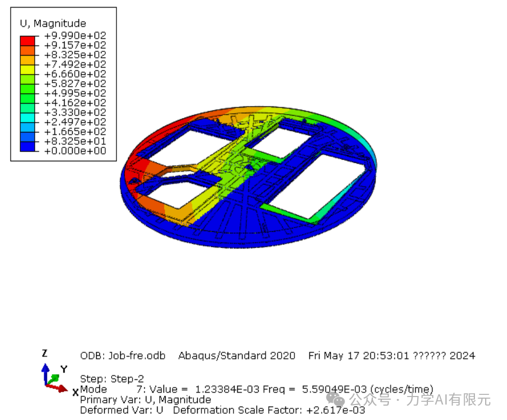Viewport: 507px width, 420px height.
Task: Select legend value +9.157e+02
Action: [75, 45]
